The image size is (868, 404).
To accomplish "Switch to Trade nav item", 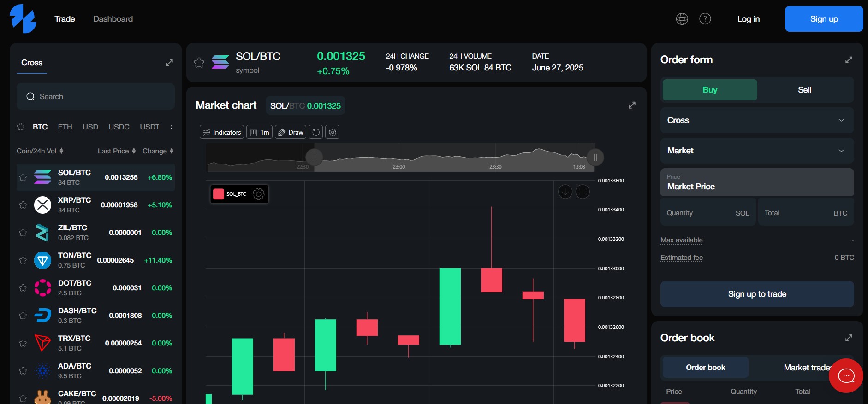I will pyautogui.click(x=65, y=19).
